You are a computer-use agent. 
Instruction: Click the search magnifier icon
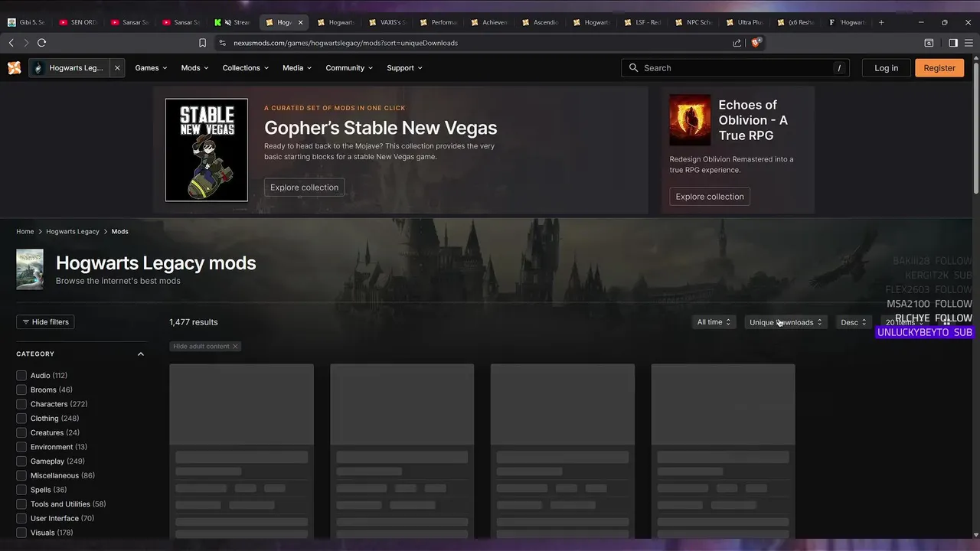633,68
